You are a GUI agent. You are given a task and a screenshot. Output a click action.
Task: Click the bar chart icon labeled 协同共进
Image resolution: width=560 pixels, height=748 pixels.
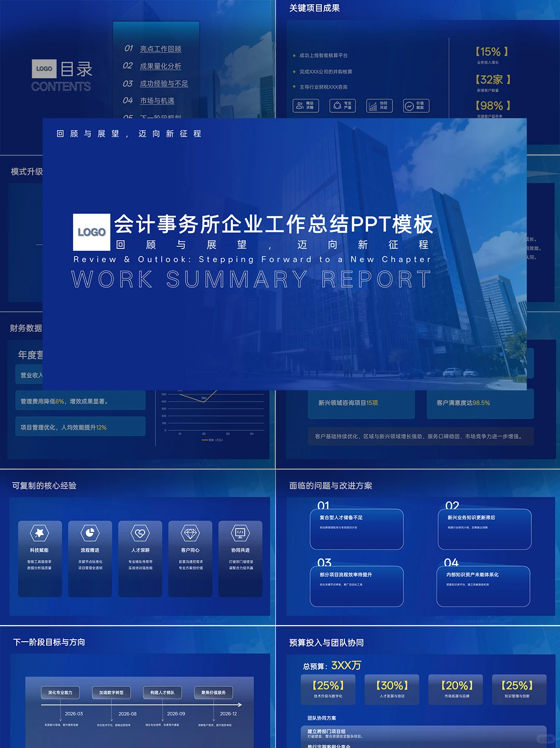pyautogui.click(x=380, y=106)
